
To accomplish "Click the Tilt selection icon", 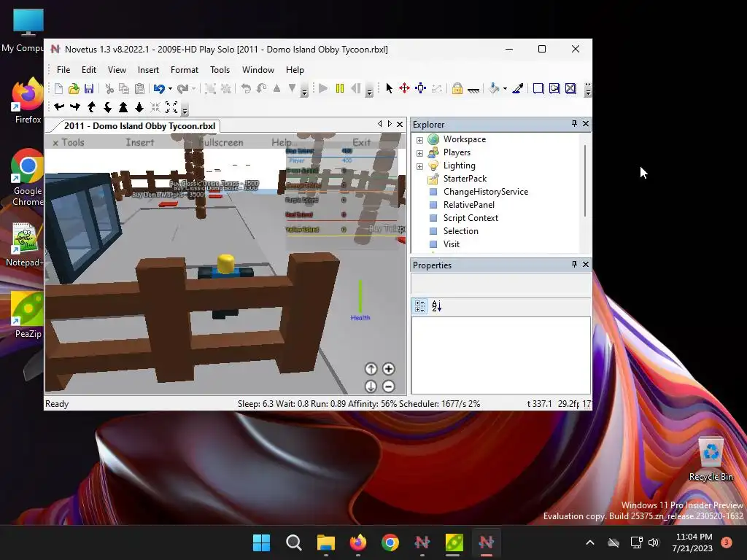I will click(x=262, y=88).
